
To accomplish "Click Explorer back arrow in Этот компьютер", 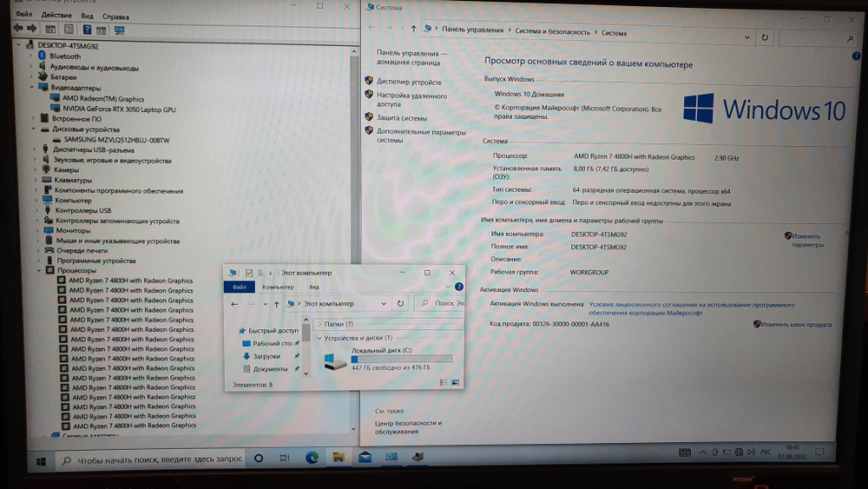I will click(234, 304).
